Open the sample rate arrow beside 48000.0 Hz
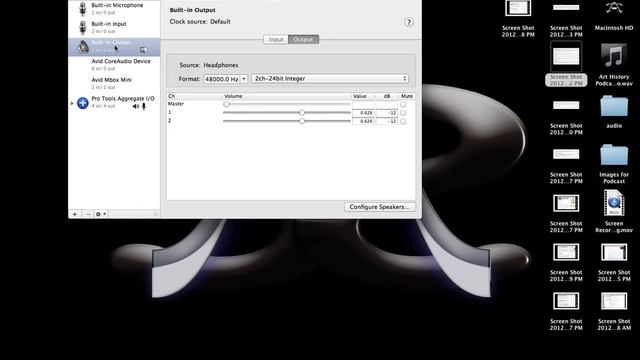The width and height of the screenshot is (640, 360). pos(244,79)
